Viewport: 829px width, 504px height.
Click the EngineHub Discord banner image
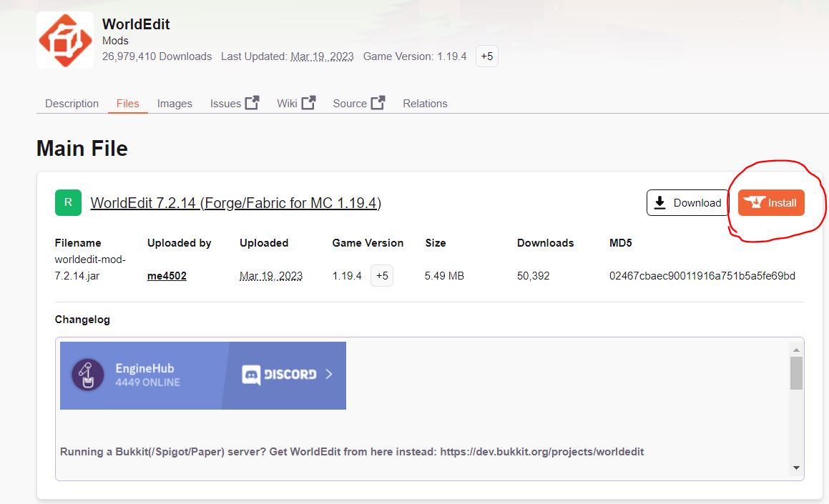coord(203,375)
